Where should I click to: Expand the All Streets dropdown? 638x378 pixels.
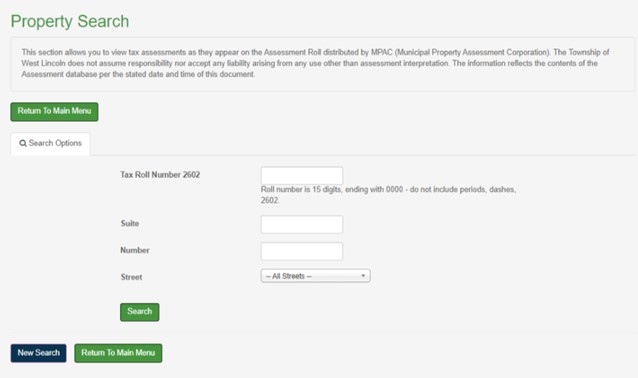click(315, 276)
